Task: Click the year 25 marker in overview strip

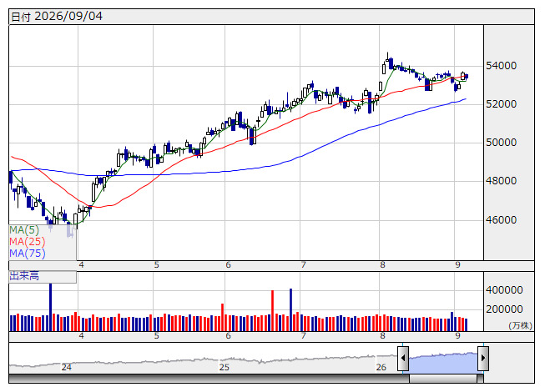Action: [225, 367]
